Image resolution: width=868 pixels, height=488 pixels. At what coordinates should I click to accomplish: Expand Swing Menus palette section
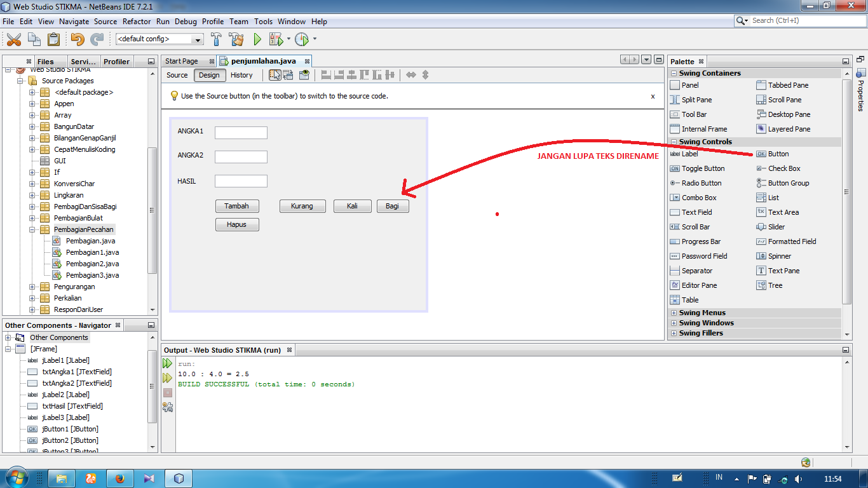click(x=674, y=313)
